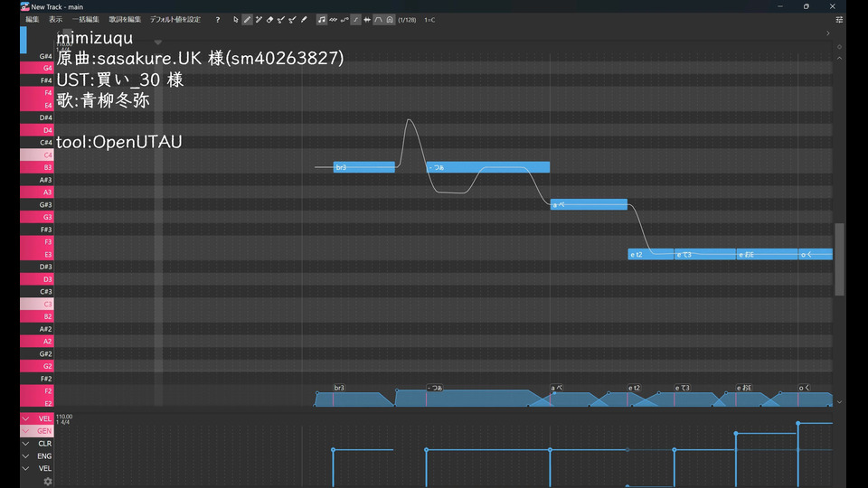Open the デフォルト値を設定 menu

[175, 19]
